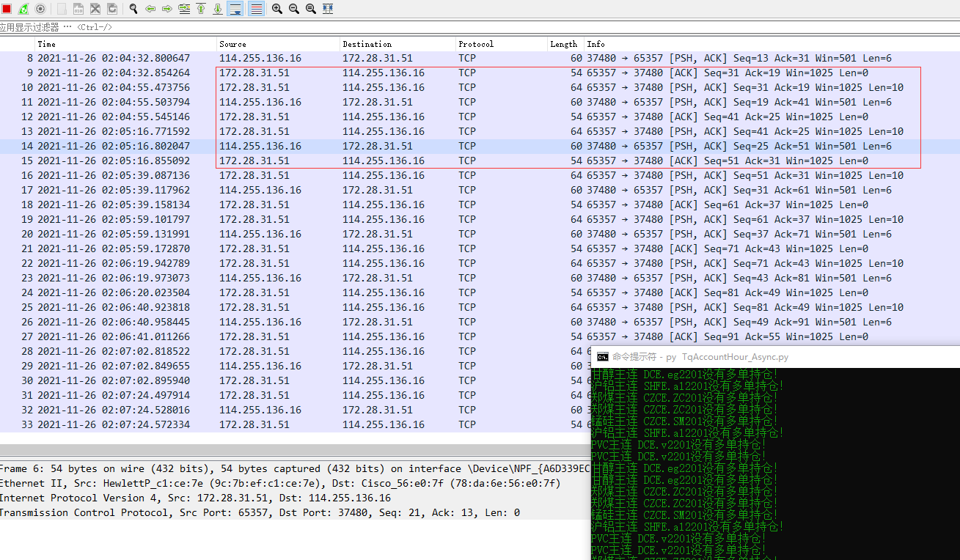This screenshot has width=960, height=560.
Task: Go forward to next packet arrow
Action: click(x=167, y=9)
